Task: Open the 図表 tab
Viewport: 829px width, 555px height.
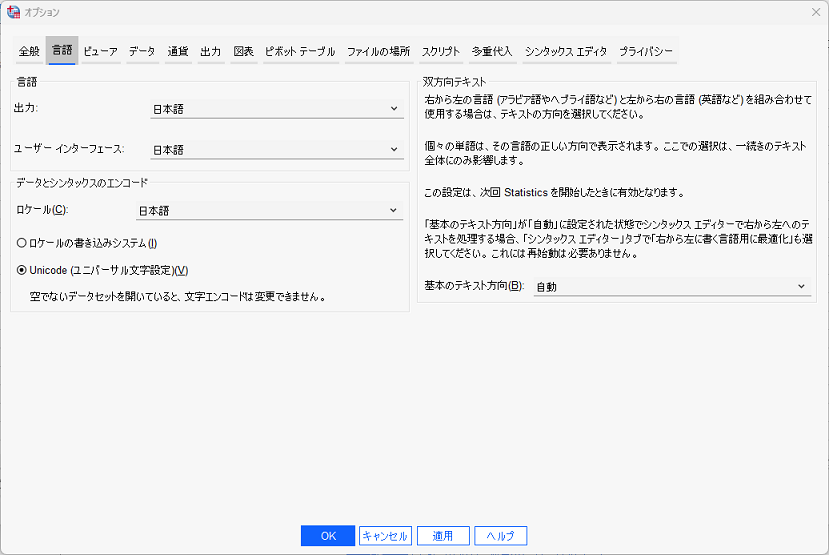Action: pos(243,51)
